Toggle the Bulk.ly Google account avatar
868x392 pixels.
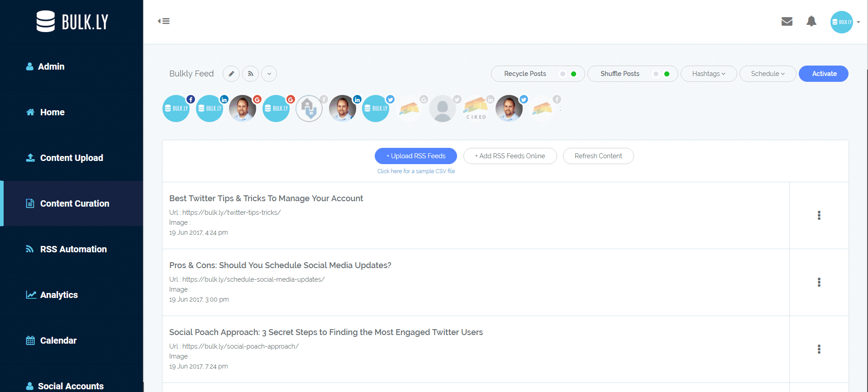[x=276, y=109]
